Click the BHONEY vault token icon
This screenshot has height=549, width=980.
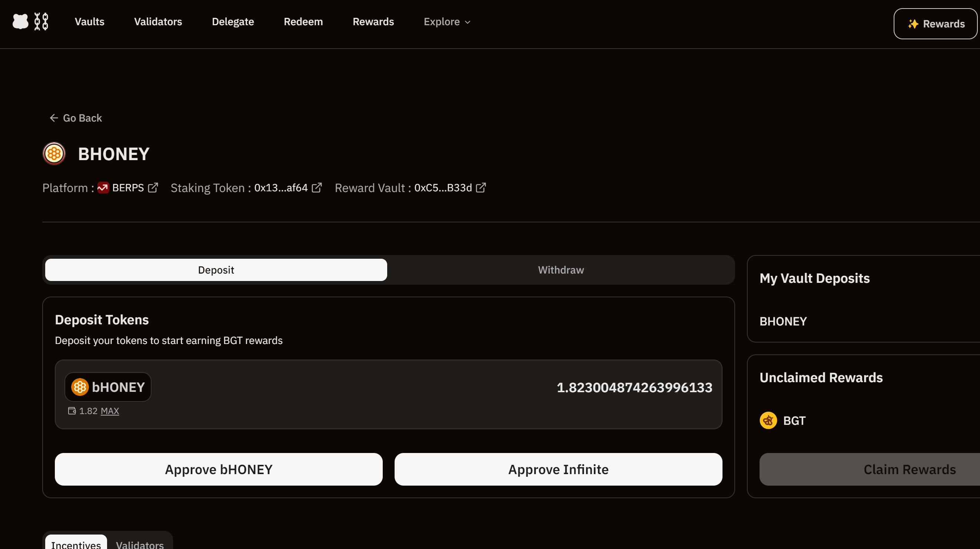pos(54,154)
